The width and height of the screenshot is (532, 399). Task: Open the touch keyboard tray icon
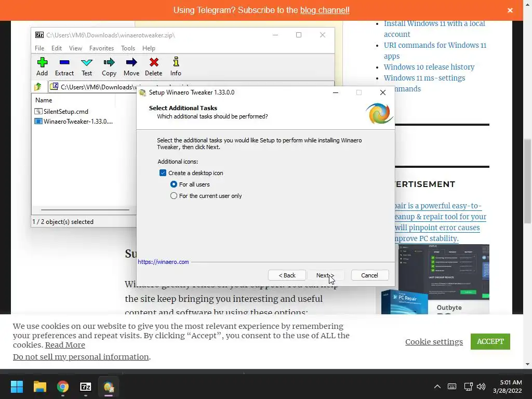point(452,387)
